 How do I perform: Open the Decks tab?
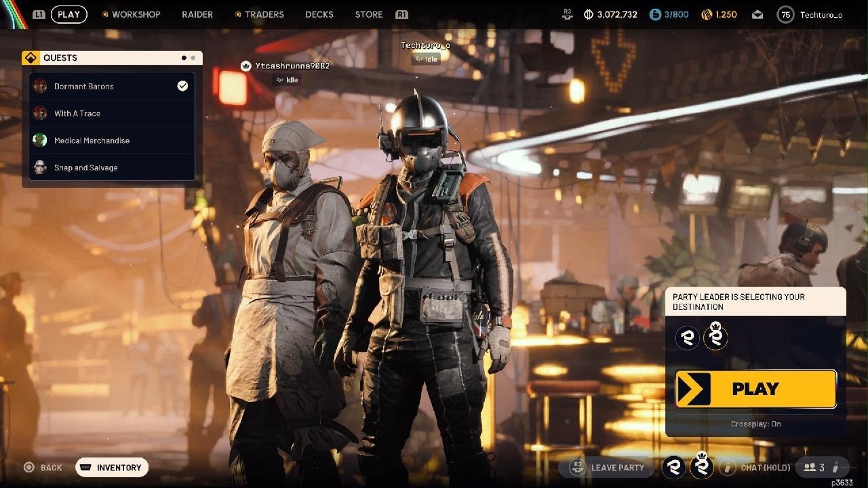319,14
